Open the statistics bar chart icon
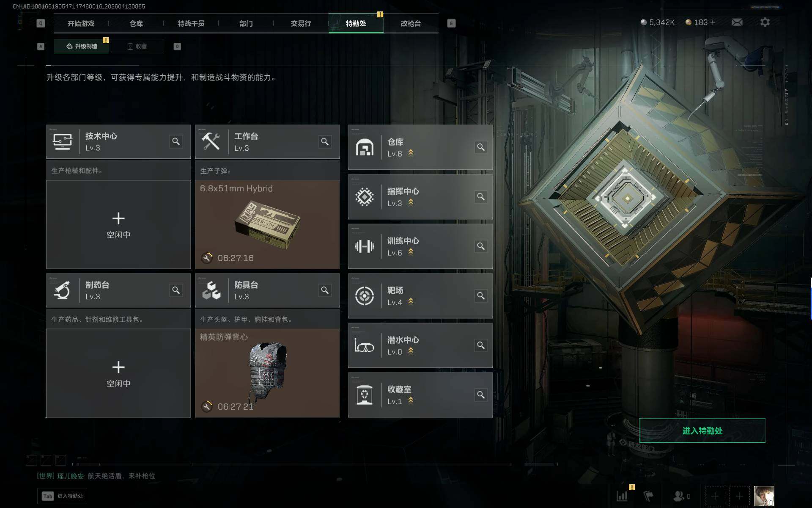 (x=622, y=496)
